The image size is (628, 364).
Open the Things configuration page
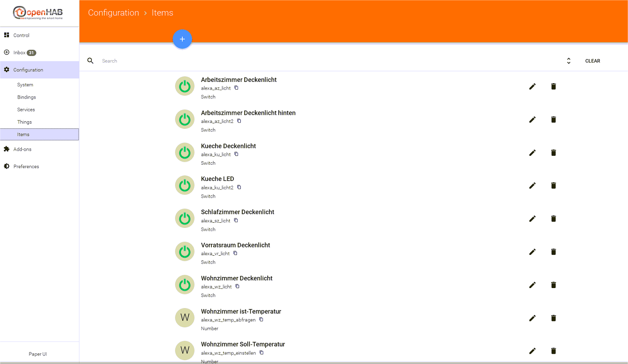coord(24,122)
